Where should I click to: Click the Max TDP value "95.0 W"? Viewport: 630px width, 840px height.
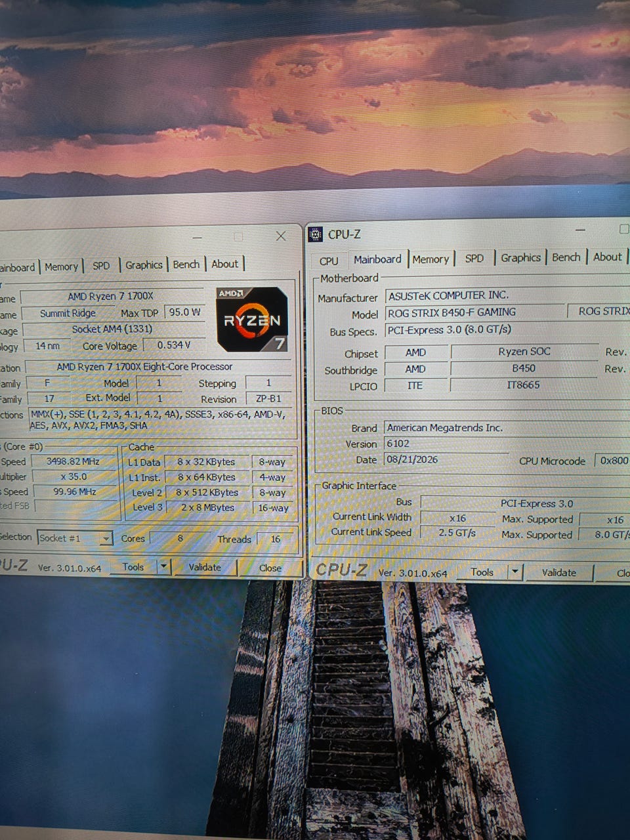184,312
